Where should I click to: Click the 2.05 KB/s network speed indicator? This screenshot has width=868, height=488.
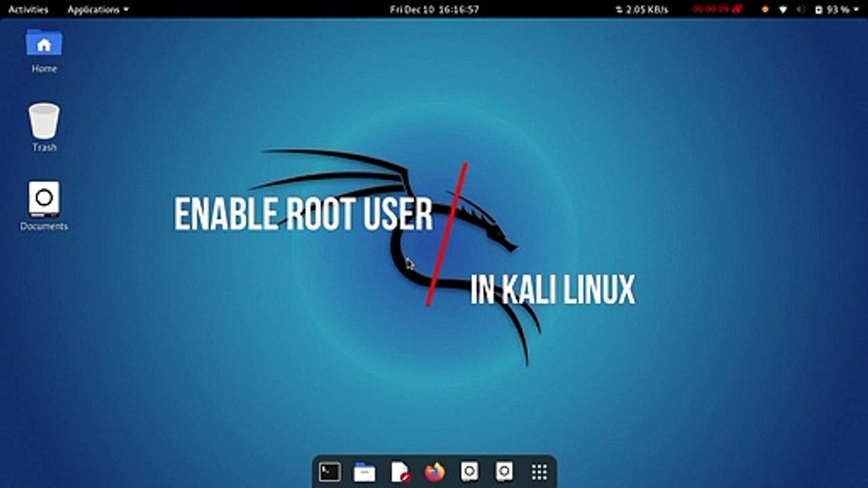(x=642, y=9)
